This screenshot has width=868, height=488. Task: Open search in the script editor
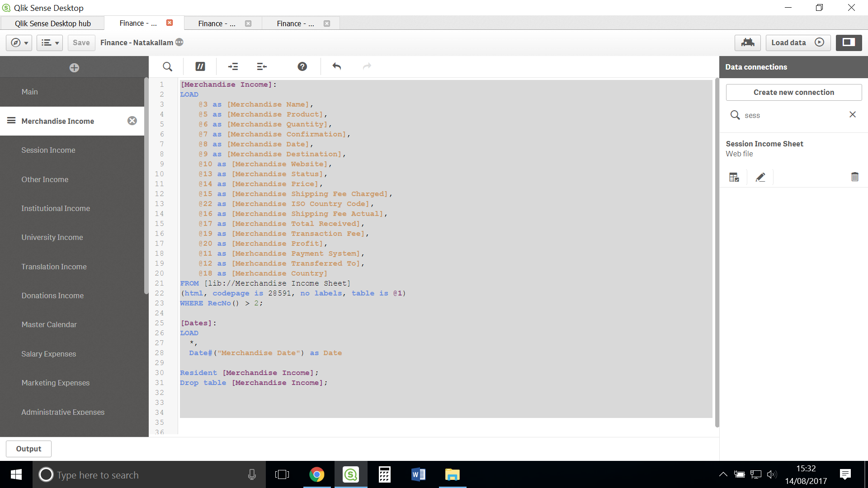(x=167, y=66)
